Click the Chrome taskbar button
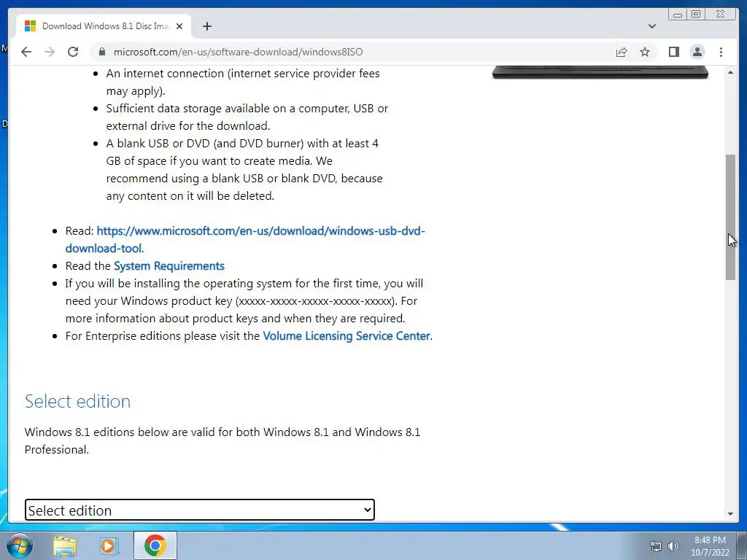 (x=155, y=545)
